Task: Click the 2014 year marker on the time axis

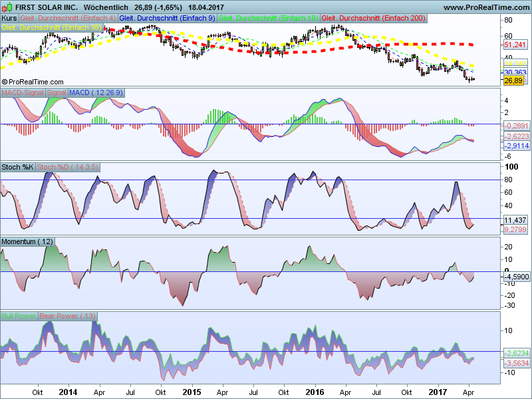Action: click(x=68, y=392)
